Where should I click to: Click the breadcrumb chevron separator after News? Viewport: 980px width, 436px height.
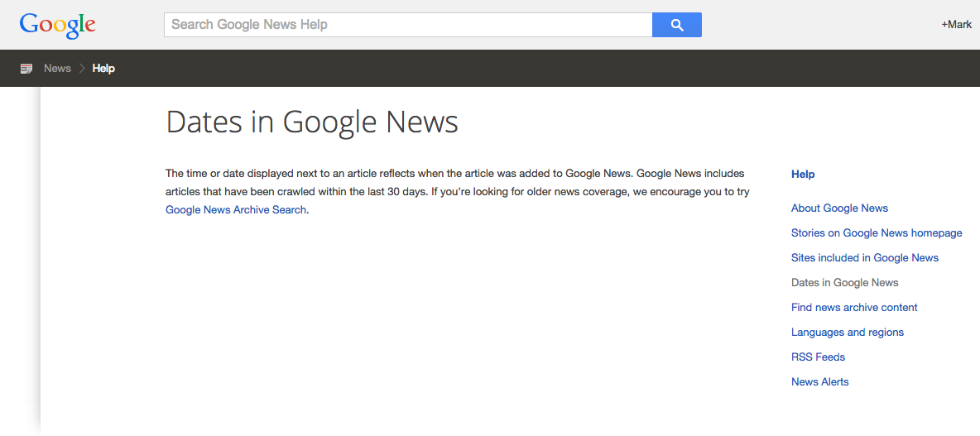(82, 69)
